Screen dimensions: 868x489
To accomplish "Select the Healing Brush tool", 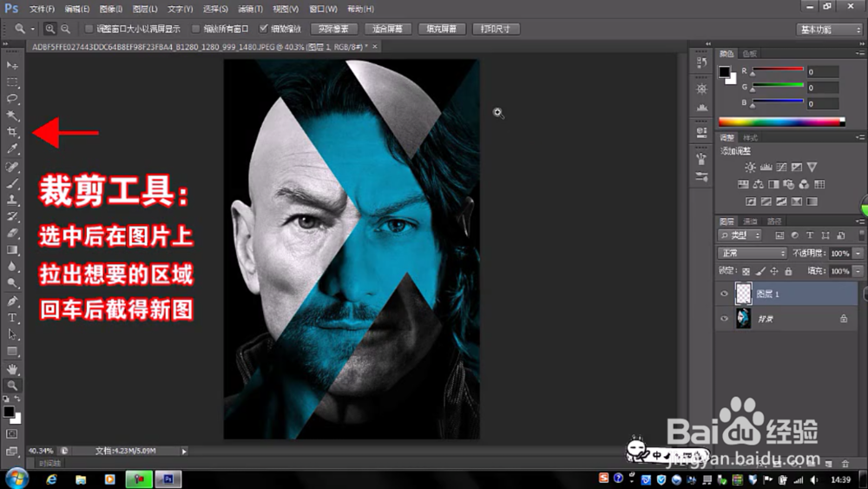I will point(12,167).
